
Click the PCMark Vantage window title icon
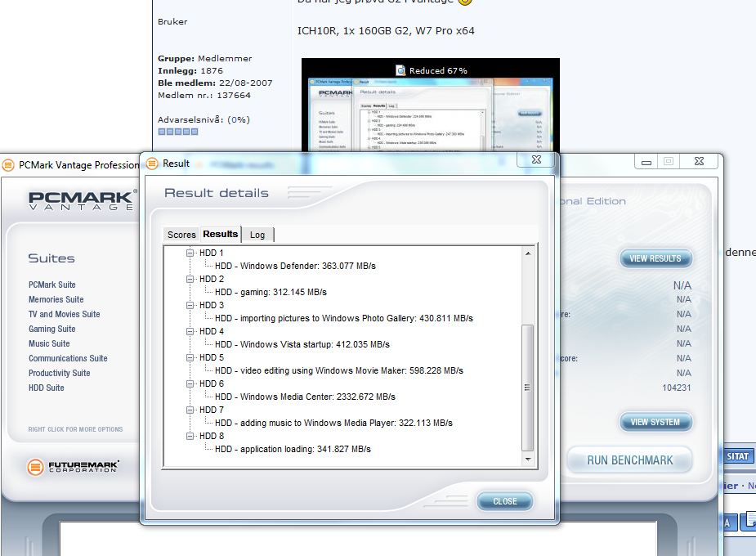(8, 165)
